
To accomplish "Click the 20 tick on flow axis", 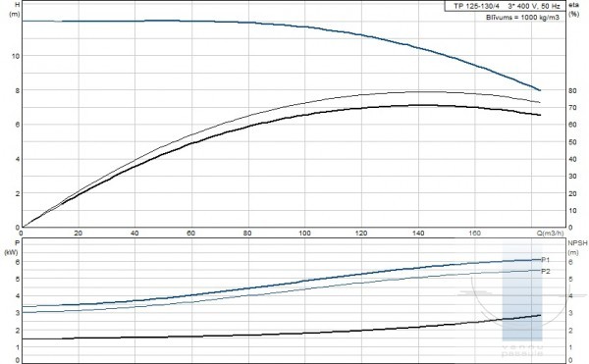I will pyautogui.click(x=79, y=234).
